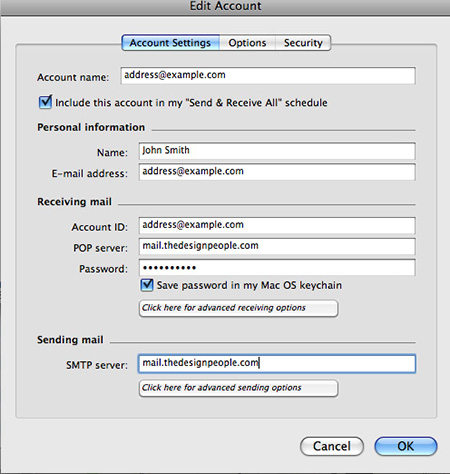The image size is (450, 474).
Task: Click inside the SMTP server field
Action: (x=277, y=363)
